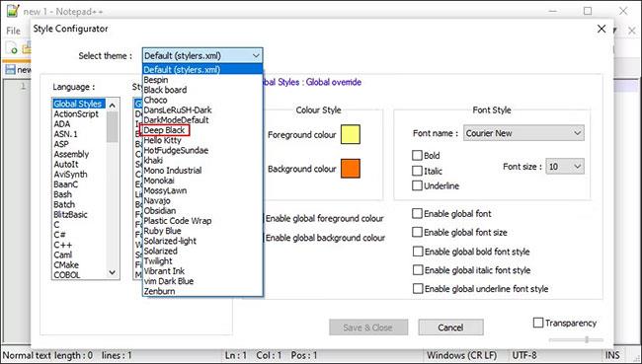Image resolution: width=642 pixels, height=364 pixels.
Task: Tick the Transparency checkbox
Action: coord(538,323)
